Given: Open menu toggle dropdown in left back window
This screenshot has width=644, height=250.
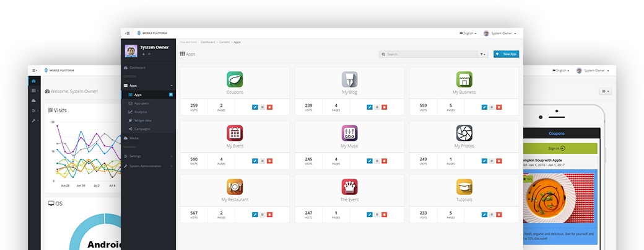Looking at the screenshot, I should [35, 71].
